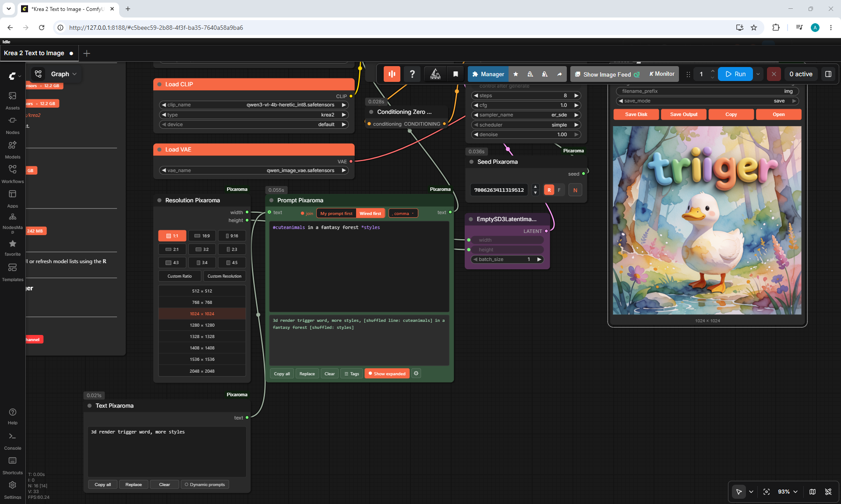Fit view to canvas icon
The height and width of the screenshot is (504, 841).
[767, 492]
